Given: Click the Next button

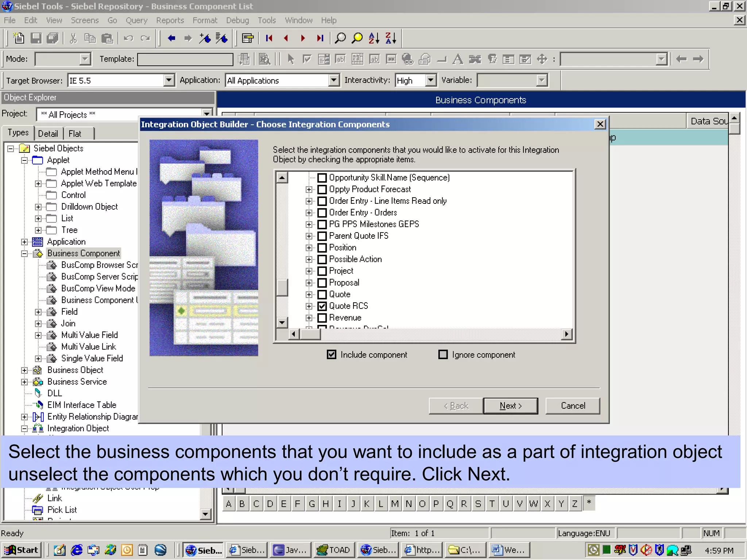Looking at the screenshot, I should [511, 406].
